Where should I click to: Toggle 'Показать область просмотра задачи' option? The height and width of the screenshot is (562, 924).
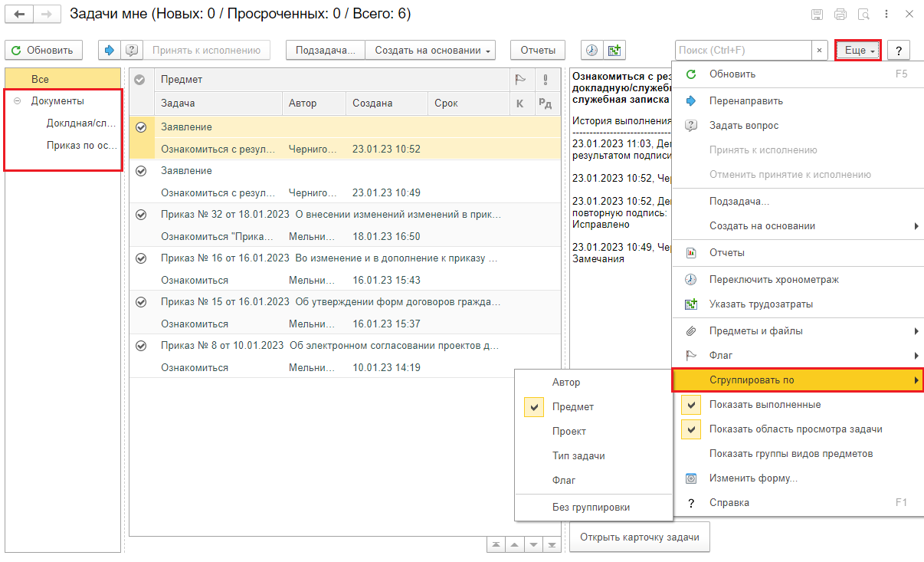point(691,429)
